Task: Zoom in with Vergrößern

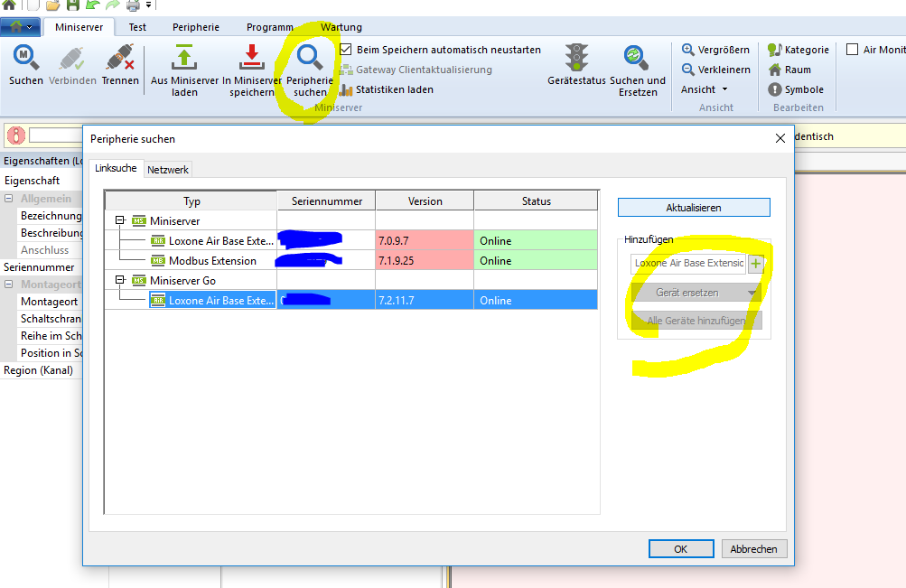Action: [x=715, y=50]
